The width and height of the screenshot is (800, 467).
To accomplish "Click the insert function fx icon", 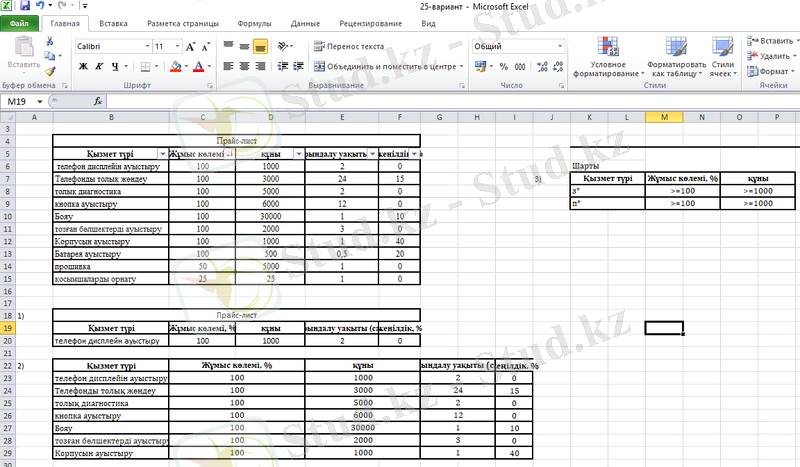I will (x=98, y=101).
